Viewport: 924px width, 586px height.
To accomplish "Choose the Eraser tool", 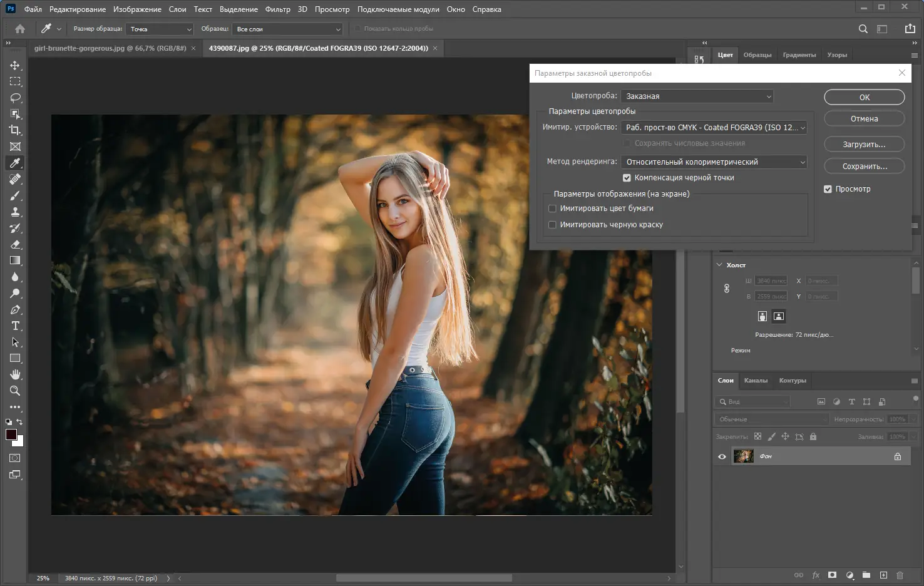I will [x=15, y=244].
